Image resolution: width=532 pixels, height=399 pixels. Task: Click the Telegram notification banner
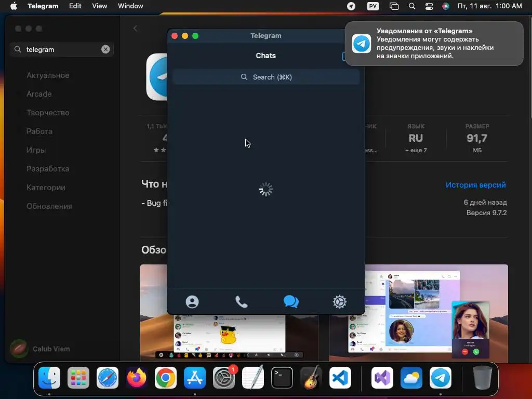tap(434, 44)
